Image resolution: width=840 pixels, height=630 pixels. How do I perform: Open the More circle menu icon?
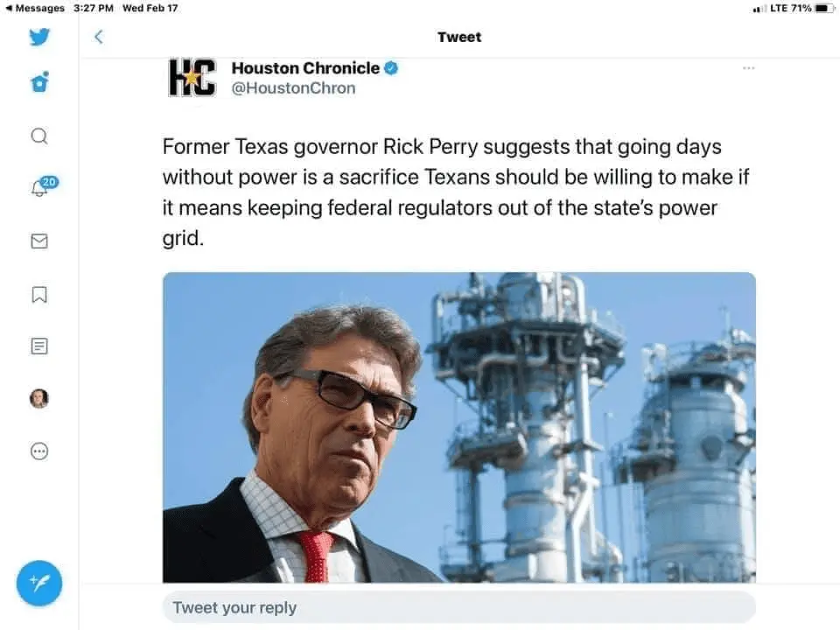(39, 451)
